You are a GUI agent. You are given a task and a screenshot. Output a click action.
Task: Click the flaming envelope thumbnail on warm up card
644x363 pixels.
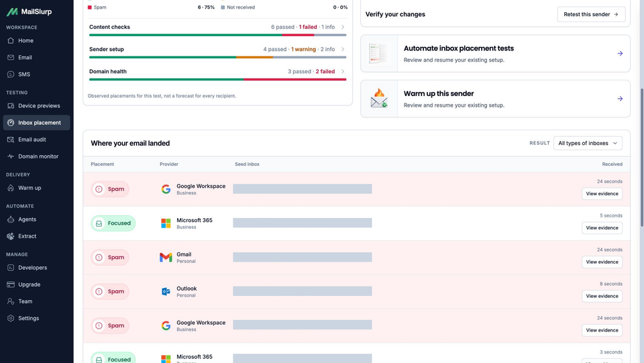(x=379, y=99)
